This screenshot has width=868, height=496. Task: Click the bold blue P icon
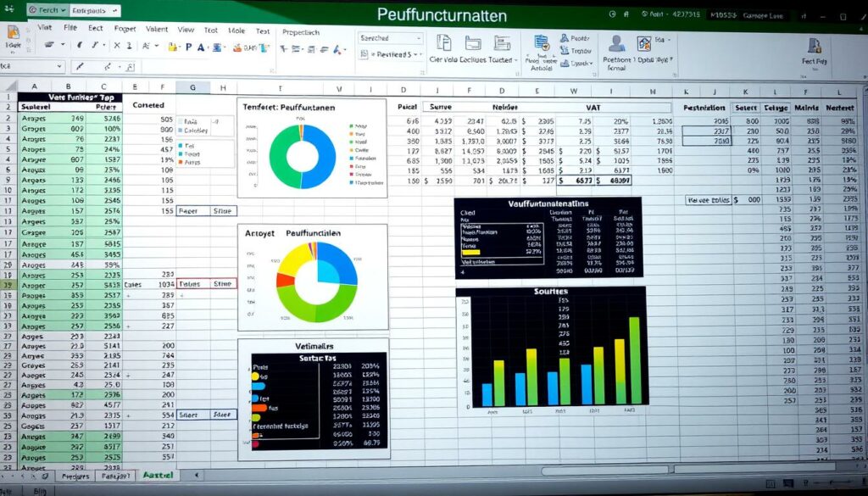pyautogui.click(x=188, y=47)
